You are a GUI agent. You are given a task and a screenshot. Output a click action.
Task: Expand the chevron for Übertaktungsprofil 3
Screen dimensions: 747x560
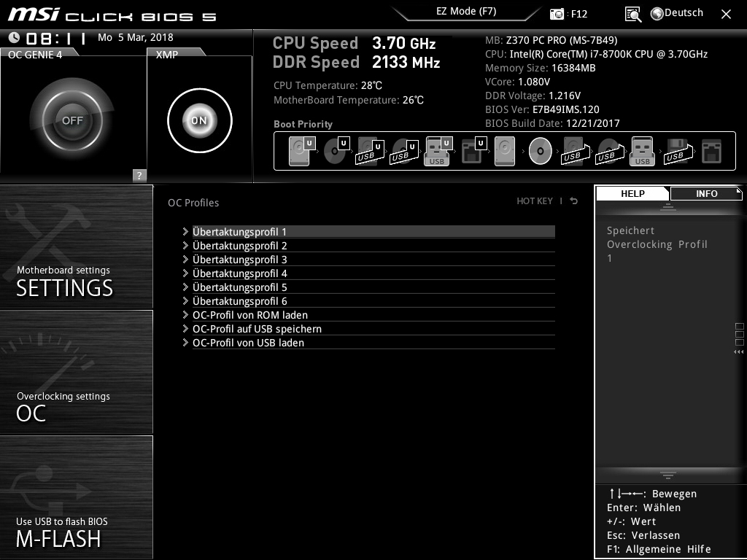pos(185,260)
